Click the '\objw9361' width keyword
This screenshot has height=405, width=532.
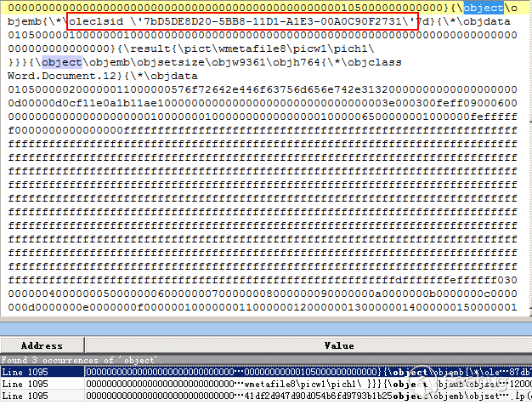point(239,62)
